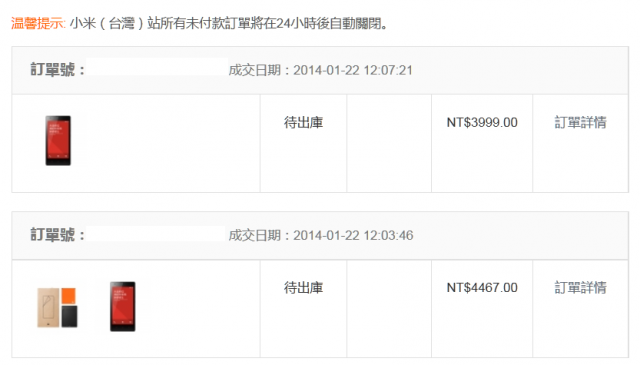Click the blank order number of first order

click(x=157, y=67)
